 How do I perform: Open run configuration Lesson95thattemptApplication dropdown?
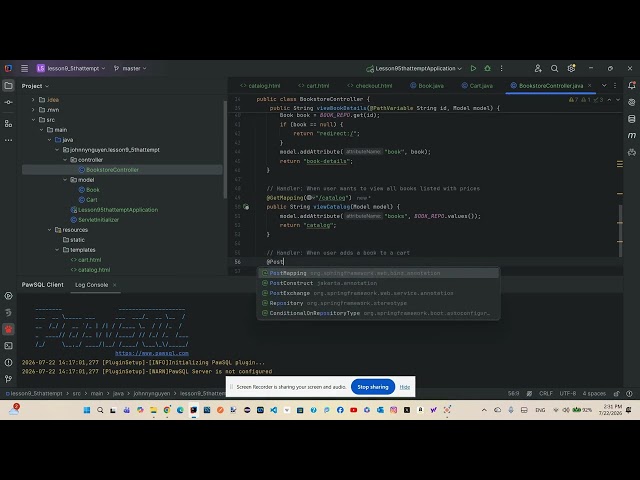click(x=414, y=69)
